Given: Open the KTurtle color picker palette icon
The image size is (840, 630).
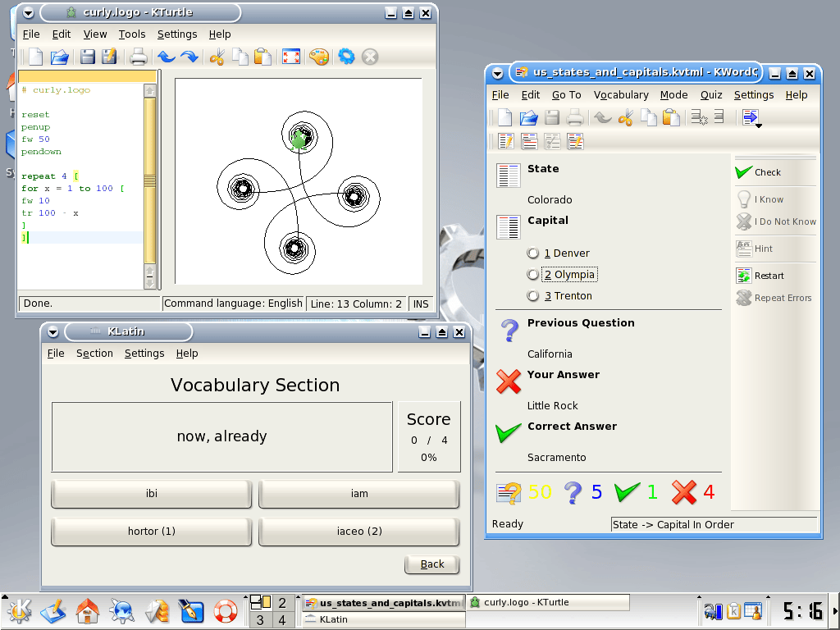Looking at the screenshot, I should pos(318,57).
